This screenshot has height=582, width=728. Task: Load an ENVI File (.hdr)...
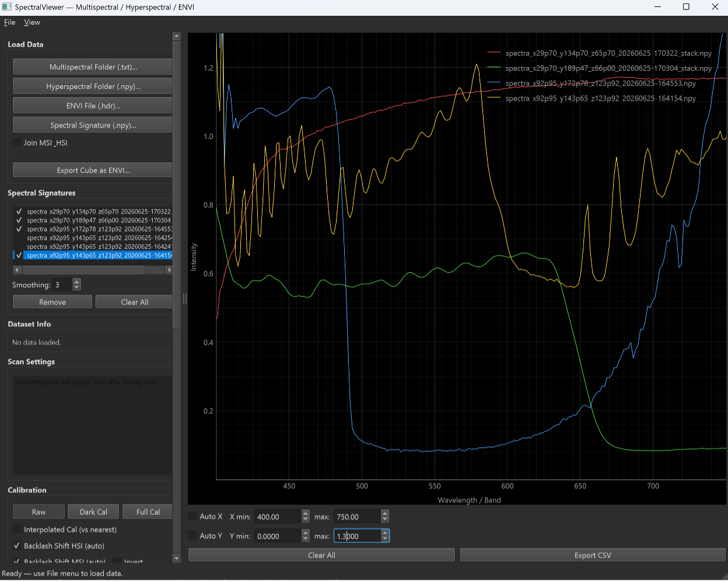(x=93, y=106)
